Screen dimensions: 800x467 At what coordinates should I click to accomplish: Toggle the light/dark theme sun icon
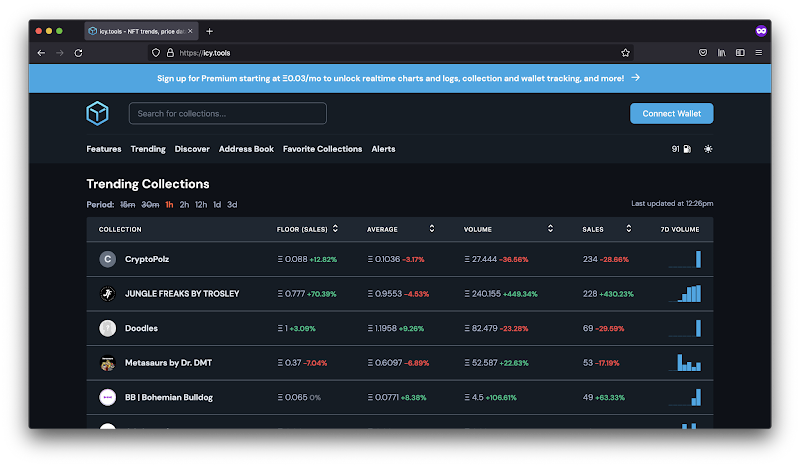(x=708, y=149)
